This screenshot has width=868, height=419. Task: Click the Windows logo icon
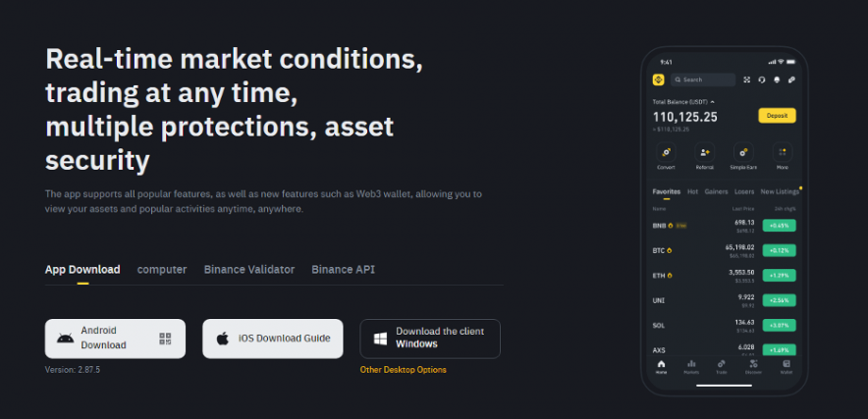379,339
